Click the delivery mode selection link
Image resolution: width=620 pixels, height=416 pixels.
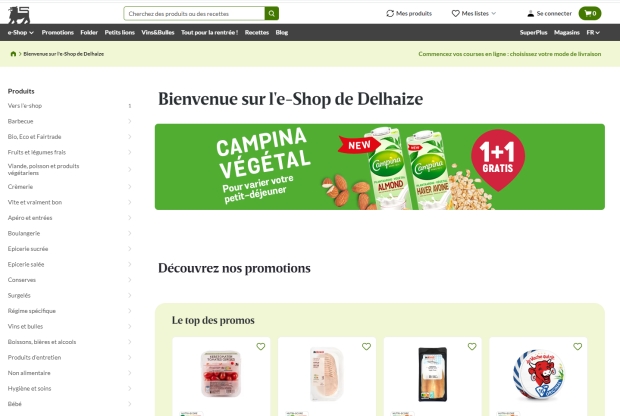(510, 54)
